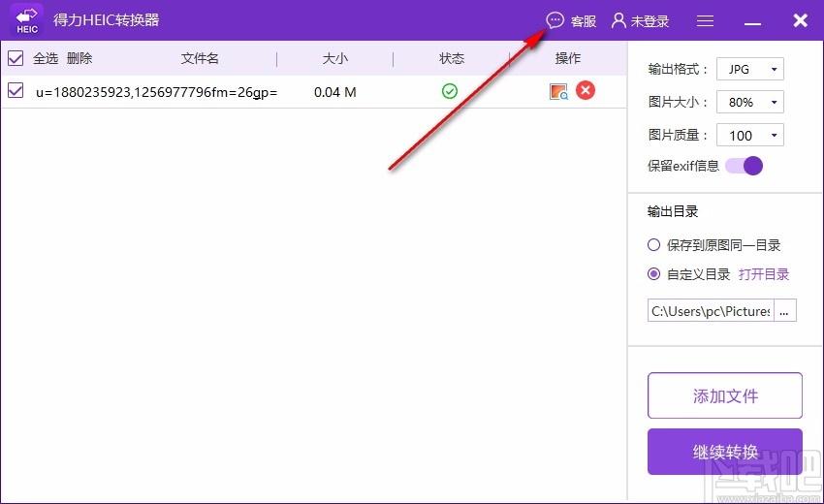Expand the 图片质量 100 dropdown

click(x=750, y=135)
